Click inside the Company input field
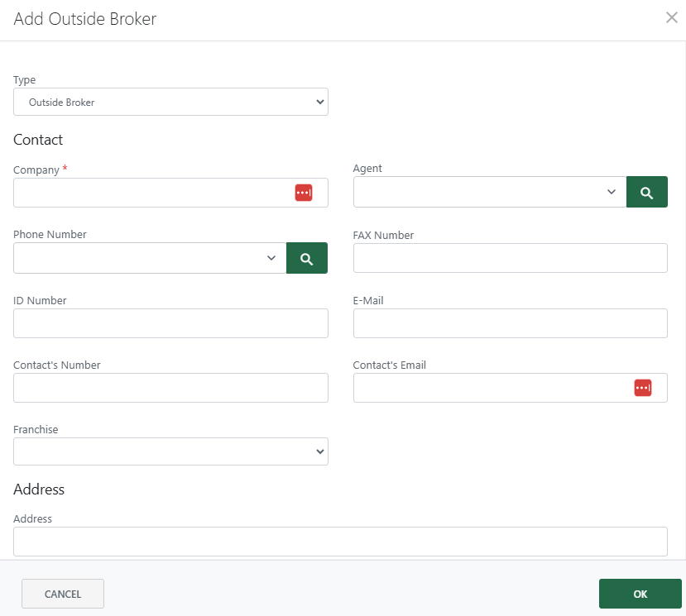686x616 pixels. [149, 192]
